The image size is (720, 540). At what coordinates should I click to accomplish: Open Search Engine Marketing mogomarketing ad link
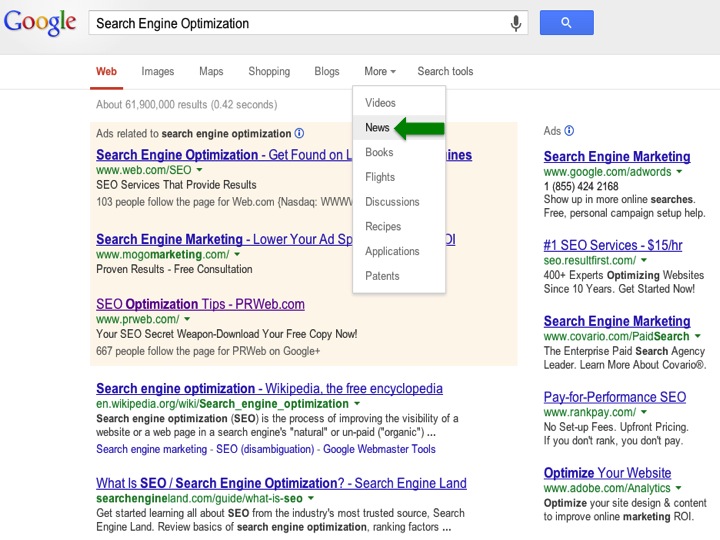point(224,240)
